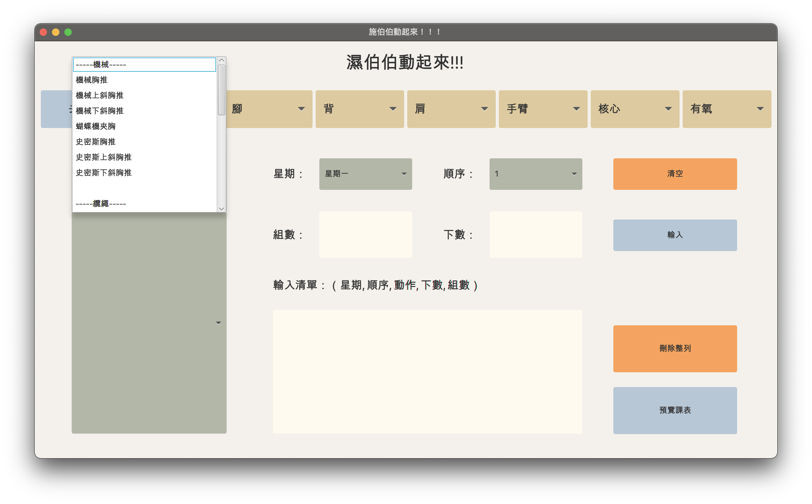Choose 機械上斜胸推 from the list
The height and width of the screenshot is (504, 812).
click(x=145, y=95)
